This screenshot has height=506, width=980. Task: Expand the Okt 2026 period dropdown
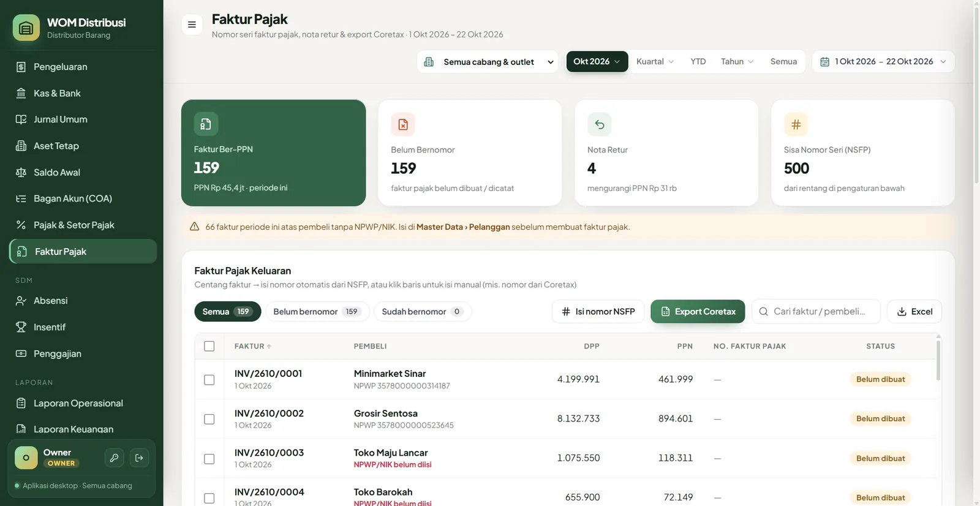[597, 61]
